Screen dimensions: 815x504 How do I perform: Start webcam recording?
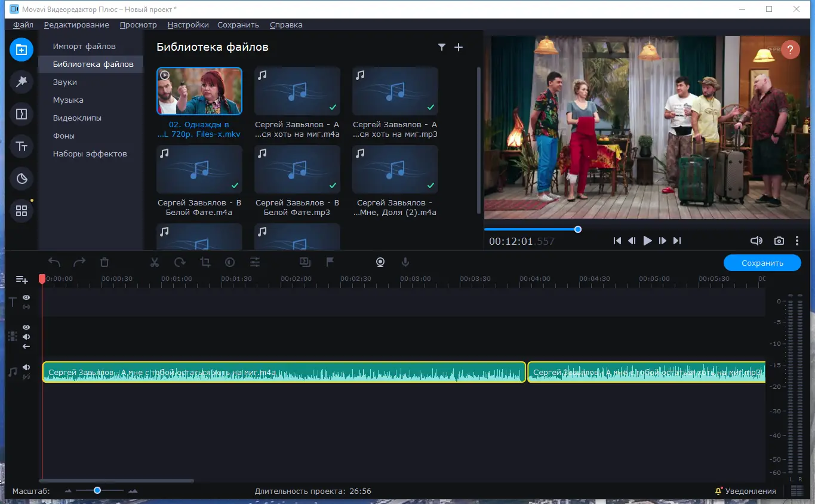click(380, 262)
